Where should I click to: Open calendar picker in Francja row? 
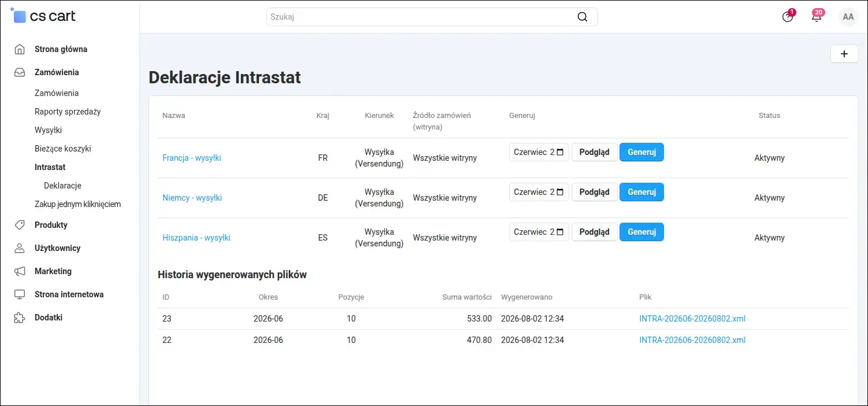click(560, 152)
